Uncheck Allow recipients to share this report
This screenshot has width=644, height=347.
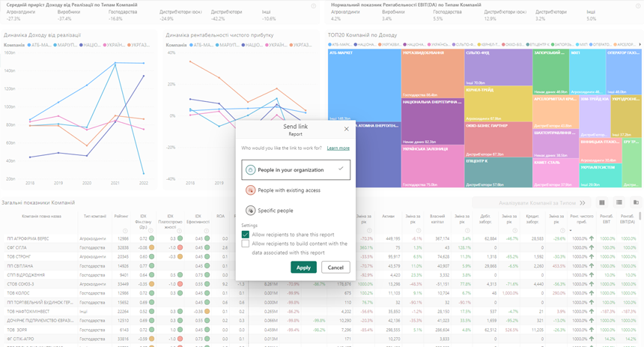[x=245, y=235]
